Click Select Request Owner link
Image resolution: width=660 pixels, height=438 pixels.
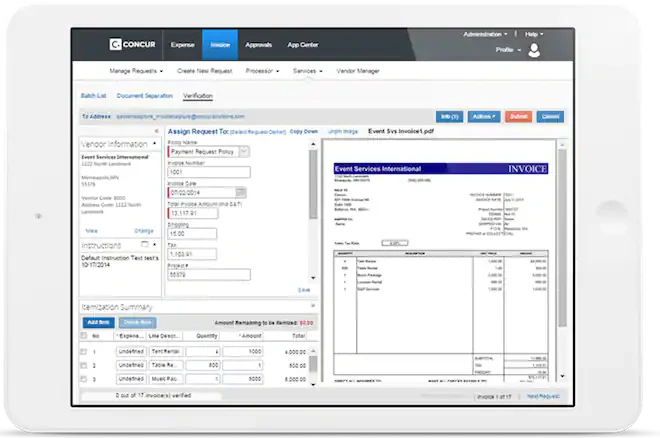click(x=258, y=132)
